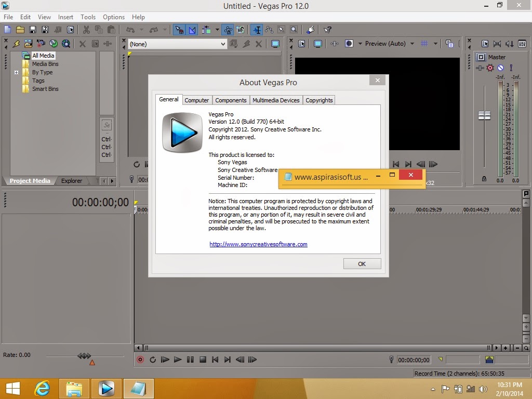The image size is (532, 399).
Task: Select the Media Bins folder
Action: 45,64
